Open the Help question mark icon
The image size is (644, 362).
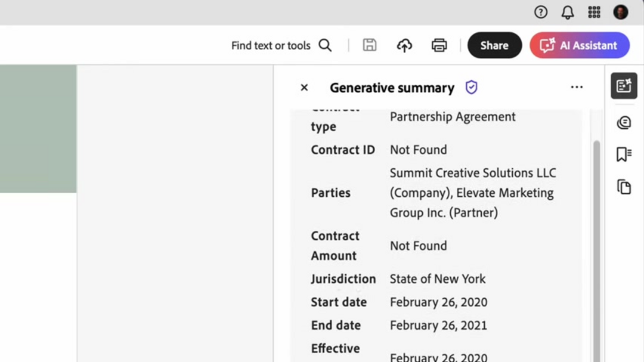pyautogui.click(x=541, y=12)
